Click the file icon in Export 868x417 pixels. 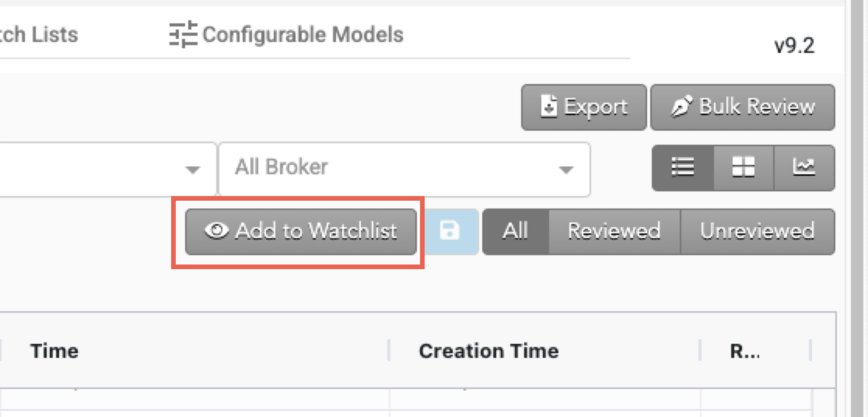click(549, 106)
